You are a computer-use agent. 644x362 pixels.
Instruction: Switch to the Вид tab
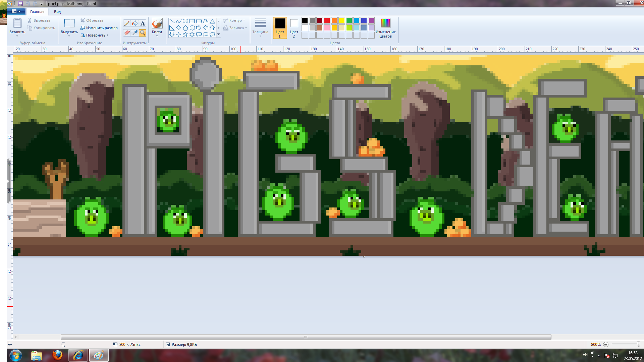point(57,12)
